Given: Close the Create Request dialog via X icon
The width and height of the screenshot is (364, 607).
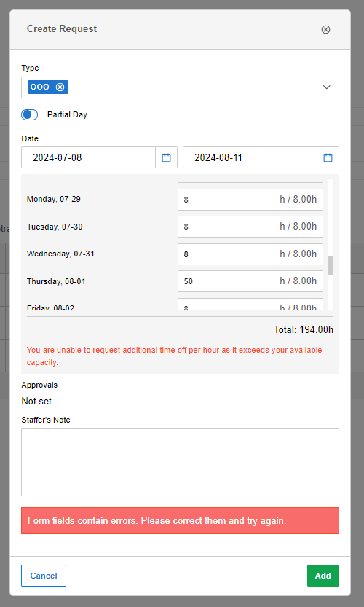Looking at the screenshot, I should click(x=325, y=29).
